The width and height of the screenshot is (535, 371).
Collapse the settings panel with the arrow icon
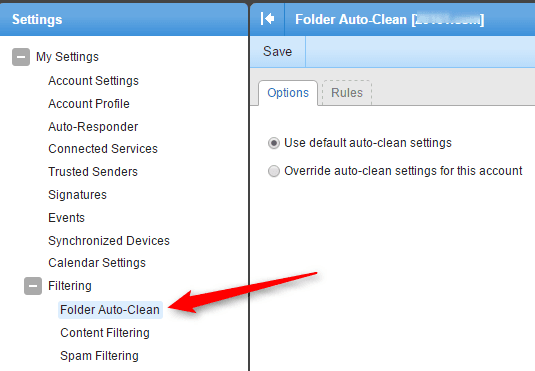[267, 19]
